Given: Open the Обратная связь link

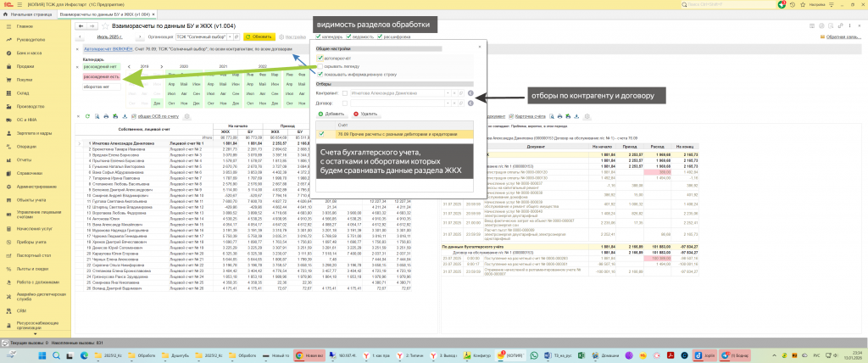Looking at the screenshot, I should point(843,37).
